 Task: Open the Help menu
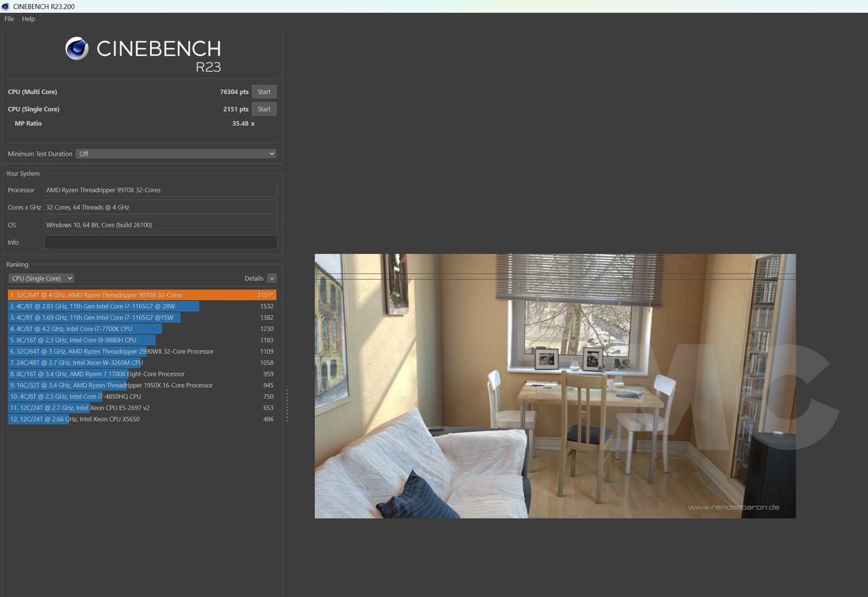pos(28,19)
